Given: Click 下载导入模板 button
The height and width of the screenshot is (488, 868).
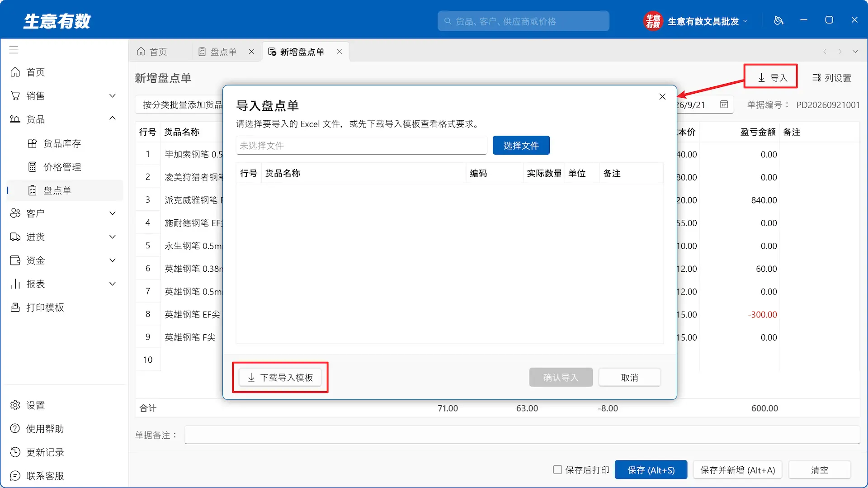Looking at the screenshot, I should pyautogui.click(x=280, y=378).
